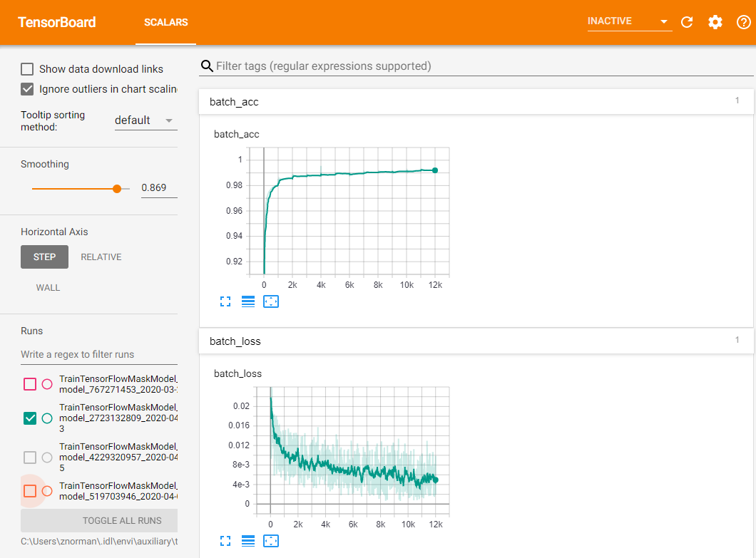Fit domain to data on batch_acc chart

click(x=271, y=301)
